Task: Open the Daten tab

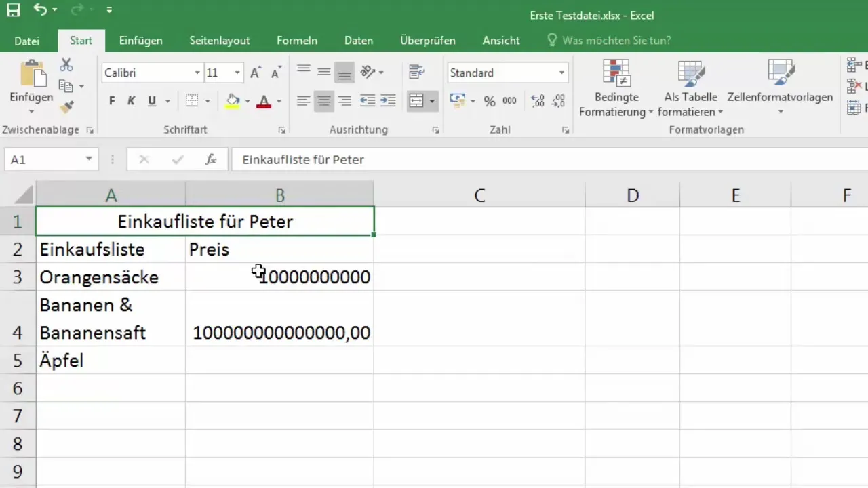Action: point(359,41)
